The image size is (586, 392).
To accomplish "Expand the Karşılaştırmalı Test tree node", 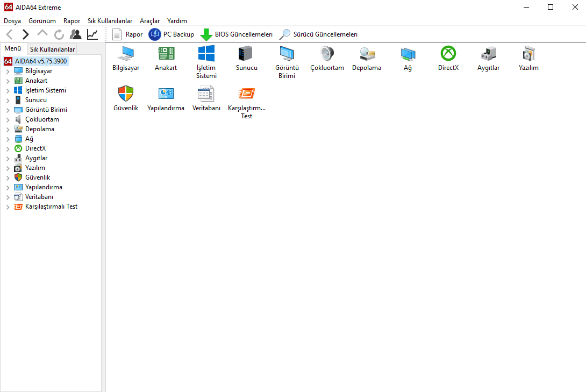I will 8,206.
